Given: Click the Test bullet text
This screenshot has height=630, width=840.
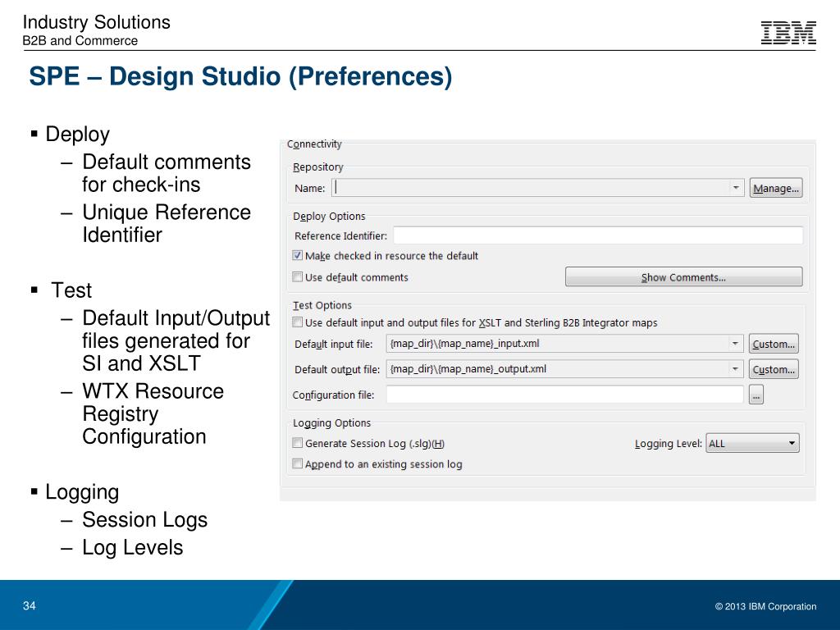Looking at the screenshot, I should 71,290.
